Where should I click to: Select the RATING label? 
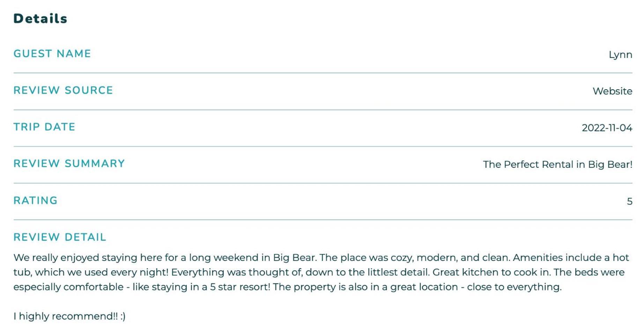(35, 201)
